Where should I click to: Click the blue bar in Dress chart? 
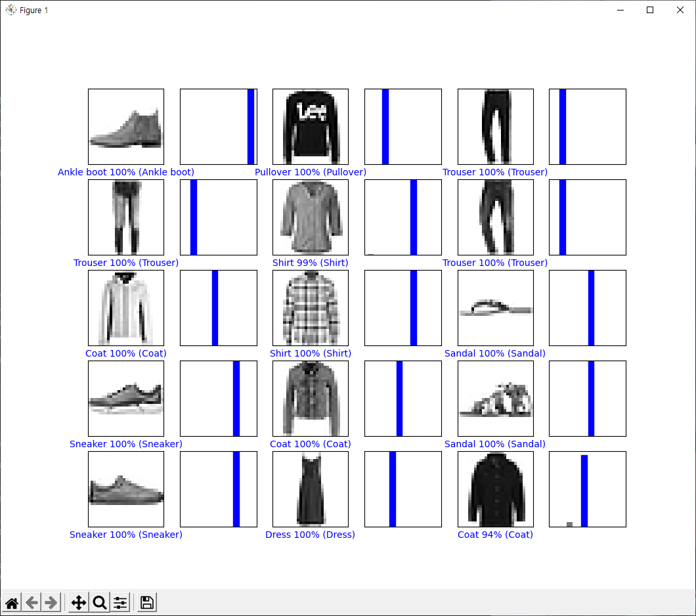point(393,489)
